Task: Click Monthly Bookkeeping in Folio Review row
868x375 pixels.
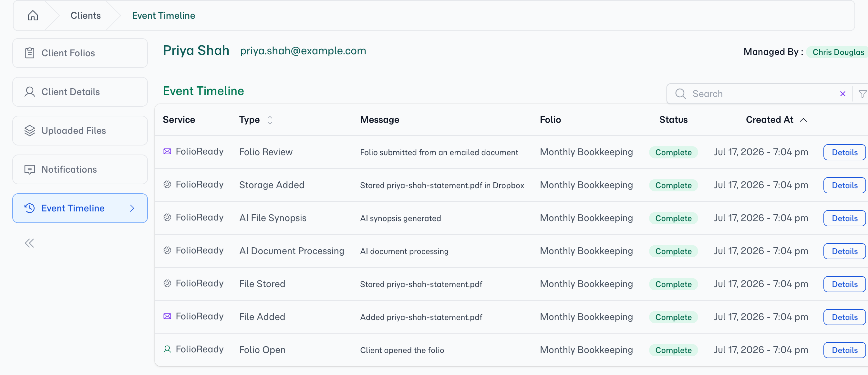Action: click(586, 152)
